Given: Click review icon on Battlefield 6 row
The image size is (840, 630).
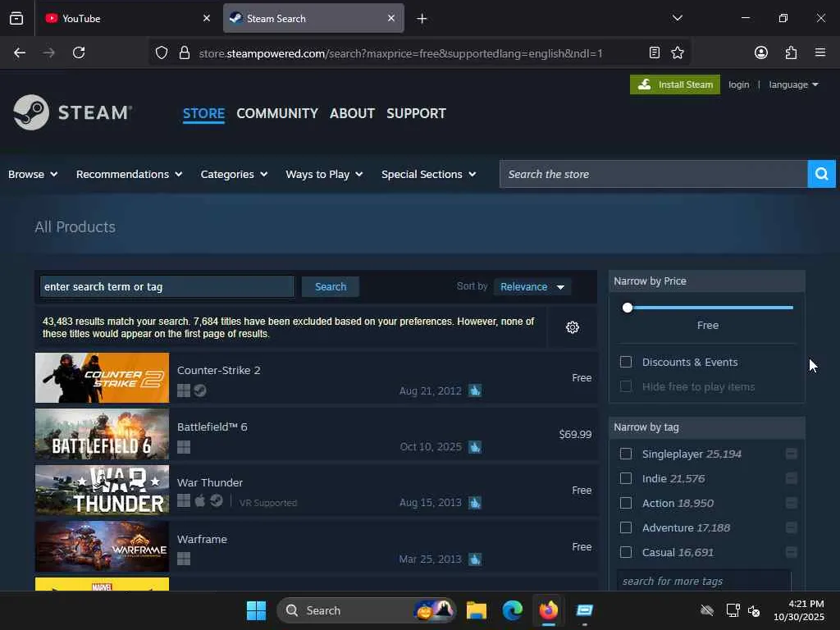Looking at the screenshot, I should pyautogui.click(x=475, y=447).
